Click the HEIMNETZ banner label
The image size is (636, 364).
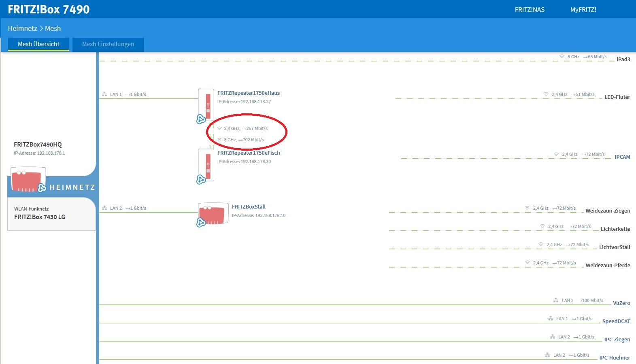(x=72, y=187)
